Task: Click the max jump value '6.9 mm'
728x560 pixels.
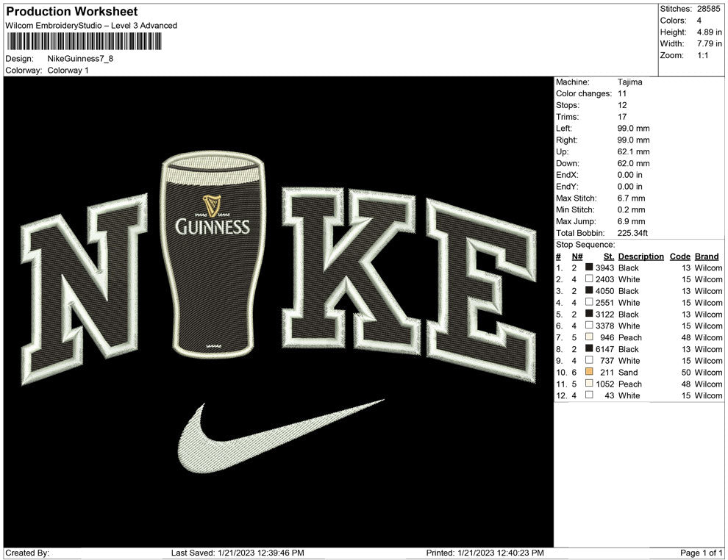Action: coord(632,221)
